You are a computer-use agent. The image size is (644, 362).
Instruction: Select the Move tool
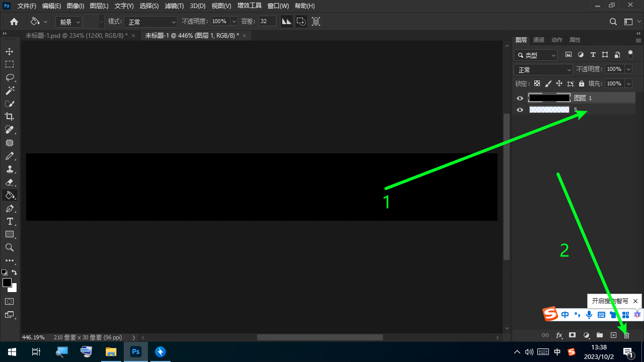pos(10,51)
